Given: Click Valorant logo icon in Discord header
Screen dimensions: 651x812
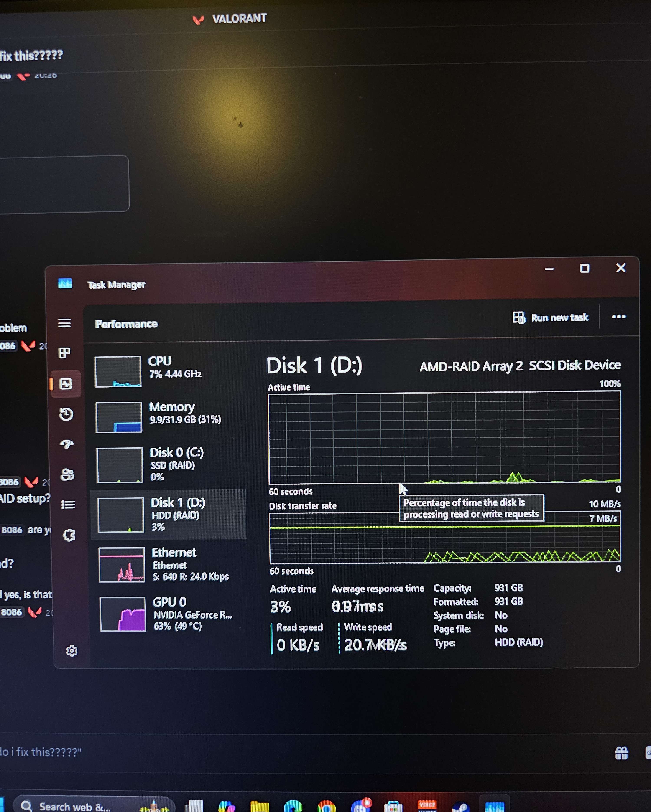Looking at the screenshot, I should 198,20.
